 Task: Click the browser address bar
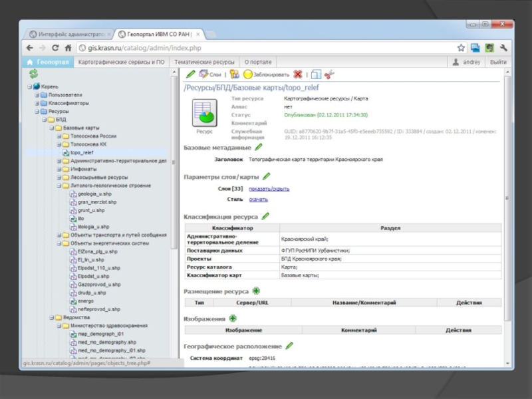[266, 48]
